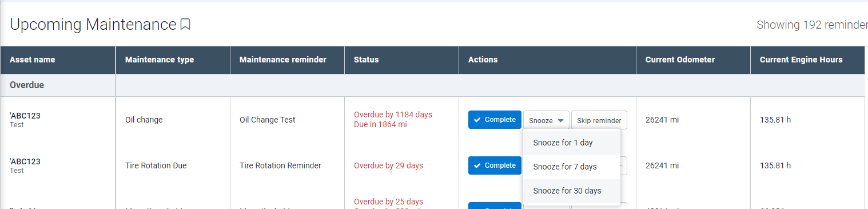Click the Upcoming Maintenance page title
This screenshot has width=868, height=209.
point(93,25)
